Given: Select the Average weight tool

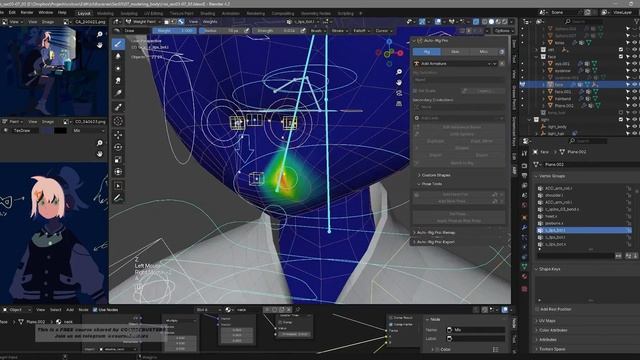Looking at the screenshot, I should [x=118, y=68].
